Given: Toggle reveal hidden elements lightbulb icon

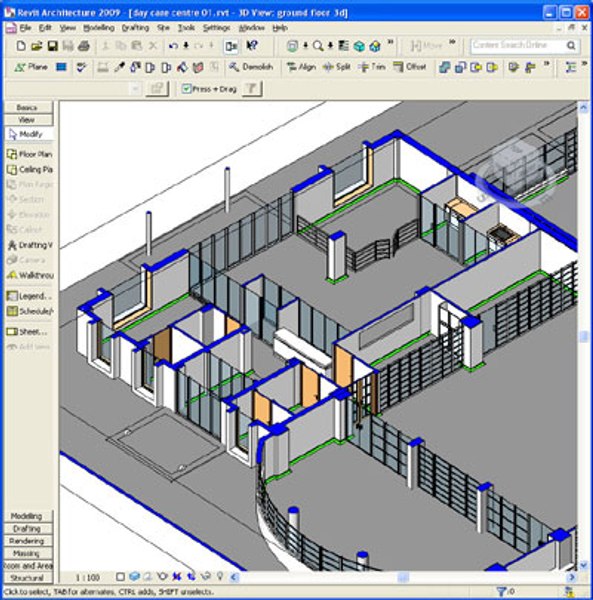Looking at the screenshot, I should 220,576.
